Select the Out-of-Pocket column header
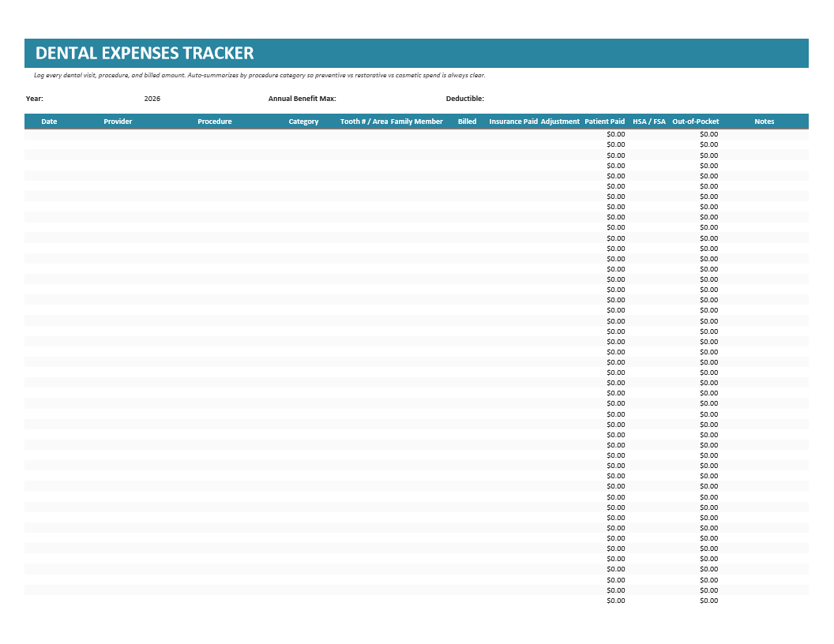The width and height of the screenshot is (834, 644). click(695, 122)
